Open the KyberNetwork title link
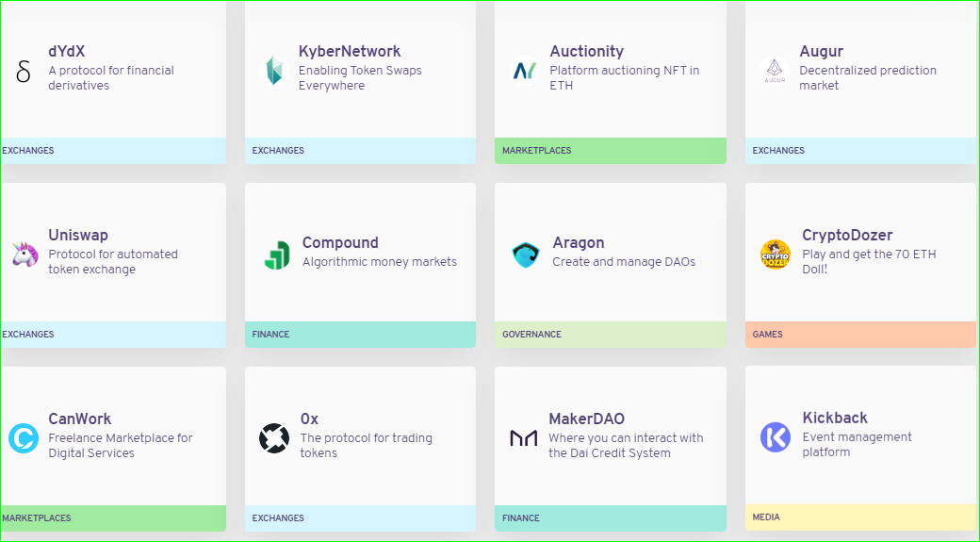980x542 pixels. pos(350,51)
